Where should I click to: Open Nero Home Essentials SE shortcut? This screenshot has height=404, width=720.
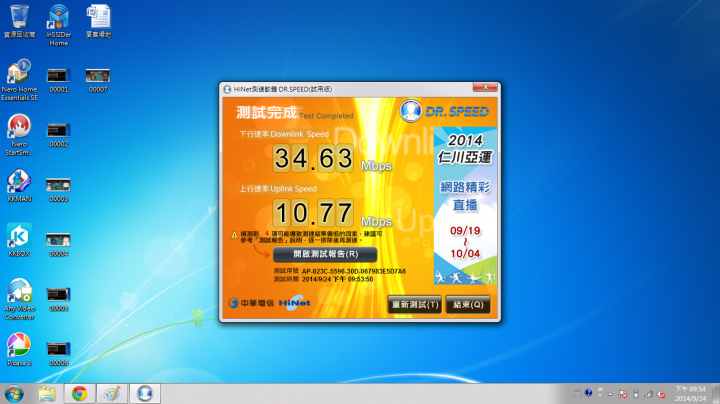point(19,80)
